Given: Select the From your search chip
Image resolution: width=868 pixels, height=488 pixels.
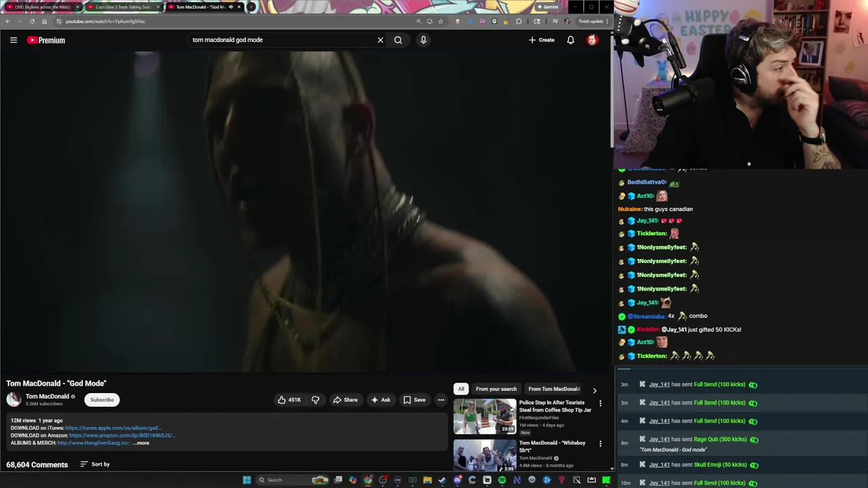Looking at the screenshot, I should click(496, 389).
